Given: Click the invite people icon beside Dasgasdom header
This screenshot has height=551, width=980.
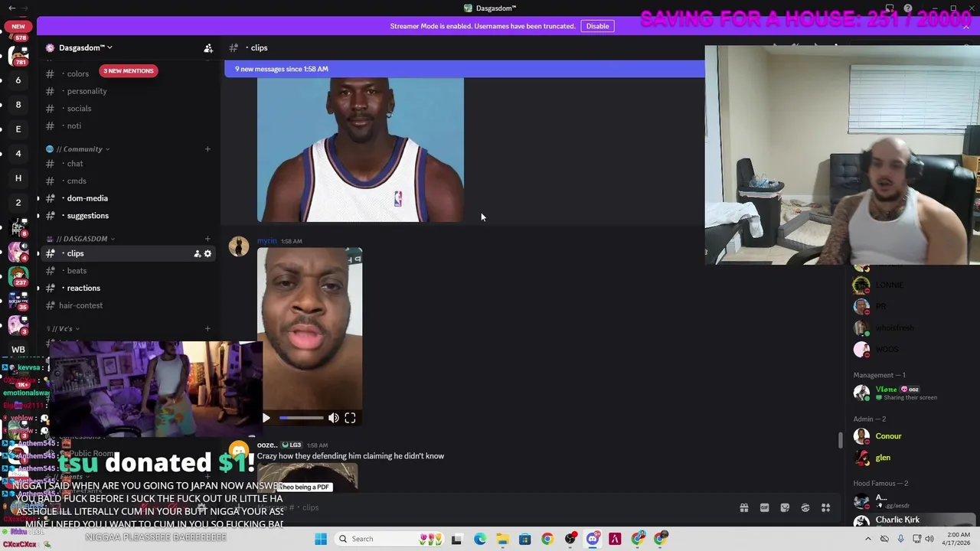Looking at the screenshot, I should pyautogui.click(x=208, y=48).
